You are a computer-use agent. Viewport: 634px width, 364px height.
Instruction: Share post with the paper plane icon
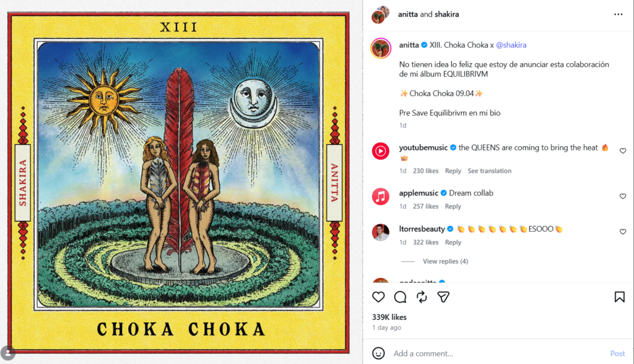click(443, 297)
